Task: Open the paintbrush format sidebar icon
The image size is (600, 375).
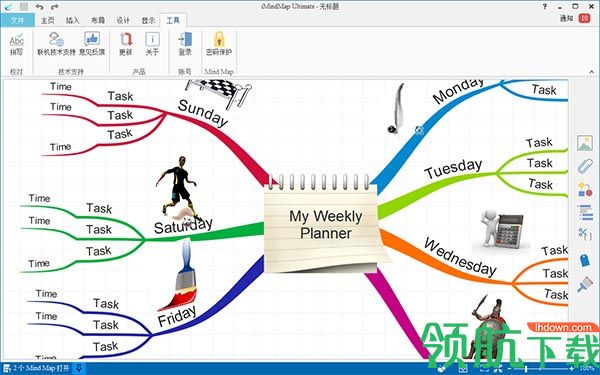Action: [x=585, y=284]
